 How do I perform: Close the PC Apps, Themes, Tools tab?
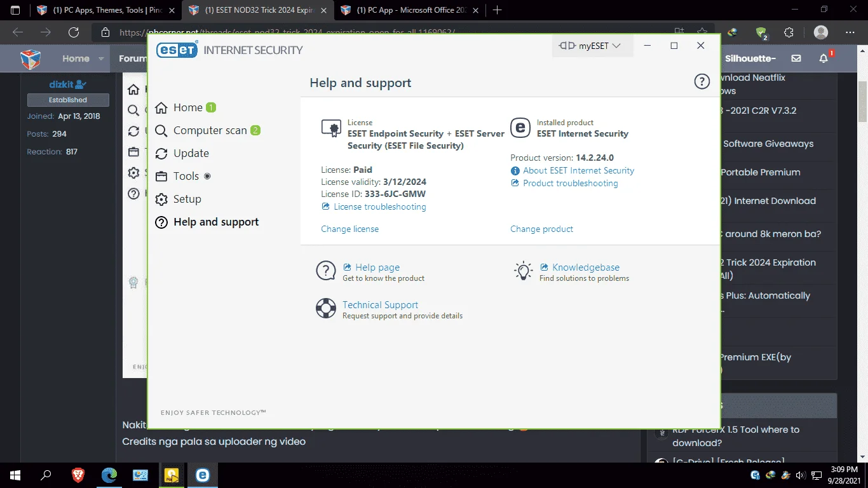click(x=172, y=10)
